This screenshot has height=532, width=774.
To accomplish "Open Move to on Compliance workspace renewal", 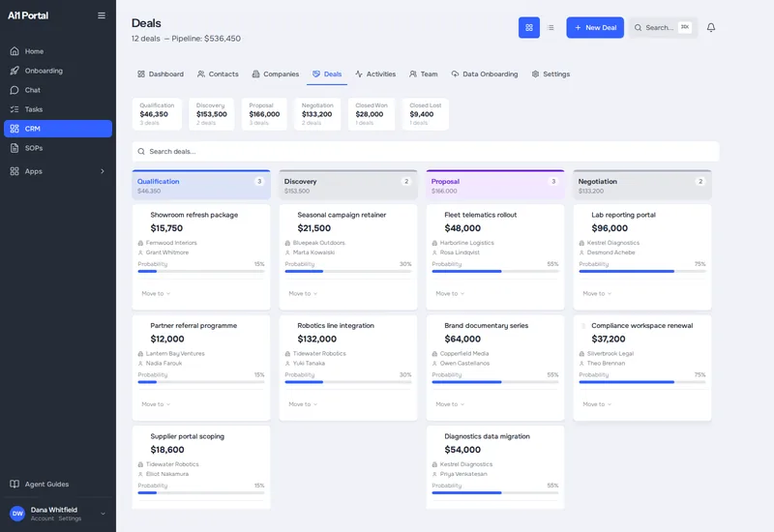I will tap(597, 404).
